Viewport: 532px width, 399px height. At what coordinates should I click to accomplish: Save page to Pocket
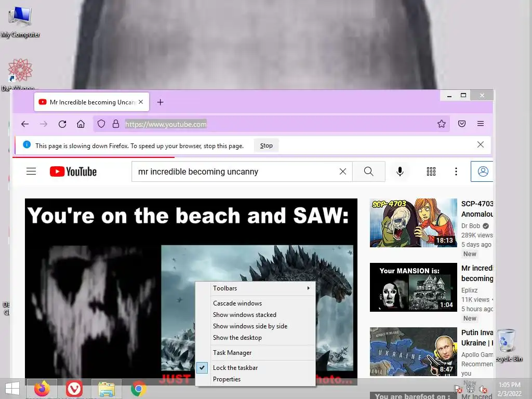[461, 124]
